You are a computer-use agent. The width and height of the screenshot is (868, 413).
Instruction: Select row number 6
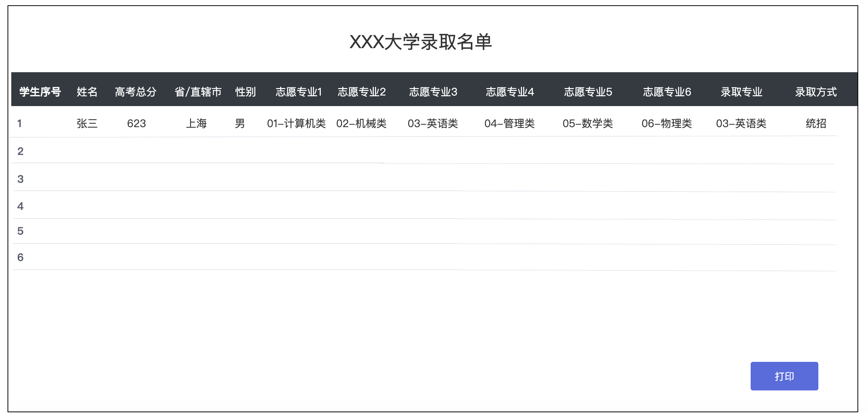point(21,257)
